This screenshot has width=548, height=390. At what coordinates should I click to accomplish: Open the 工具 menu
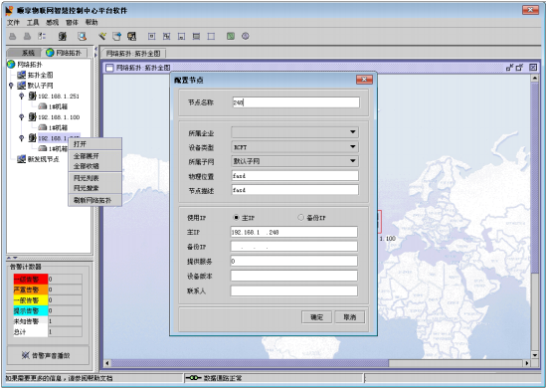(33, 22)
